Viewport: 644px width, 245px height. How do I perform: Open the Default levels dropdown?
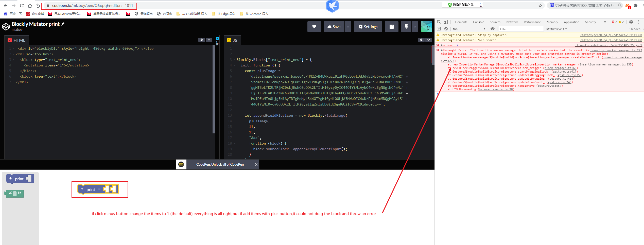556,29
